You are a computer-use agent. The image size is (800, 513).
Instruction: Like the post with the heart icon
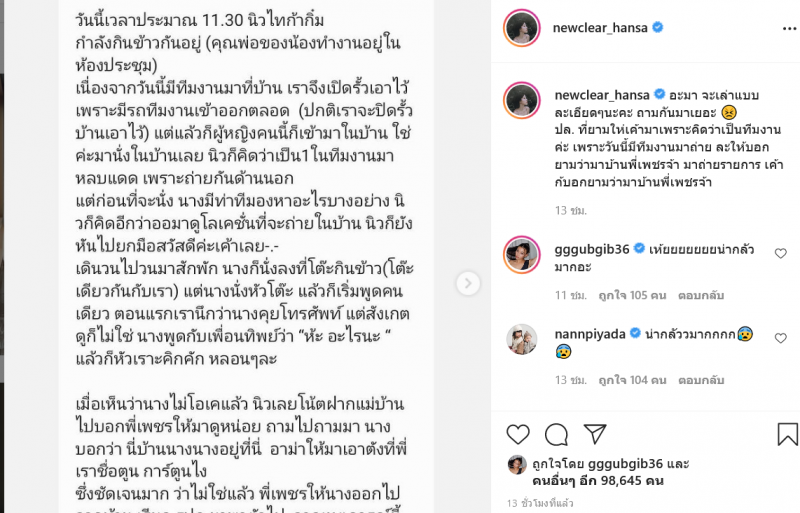click(x=518, y=434)
